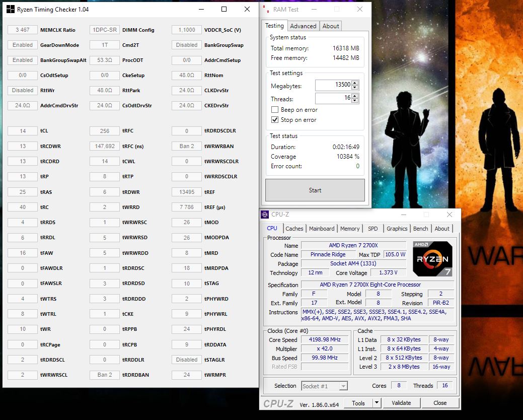523x420 pixels.
Task: Click the CPU-Z title bar icon
Action: 264,215
